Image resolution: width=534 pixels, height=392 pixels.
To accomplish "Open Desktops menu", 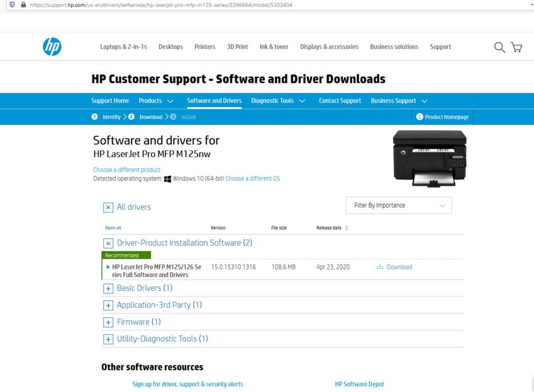I will pos(170,46).
